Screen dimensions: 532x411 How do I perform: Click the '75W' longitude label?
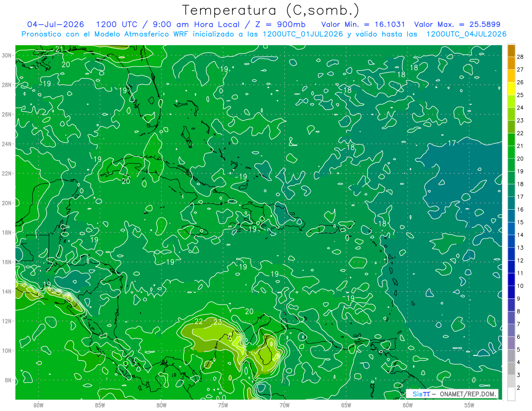point(223,405)
